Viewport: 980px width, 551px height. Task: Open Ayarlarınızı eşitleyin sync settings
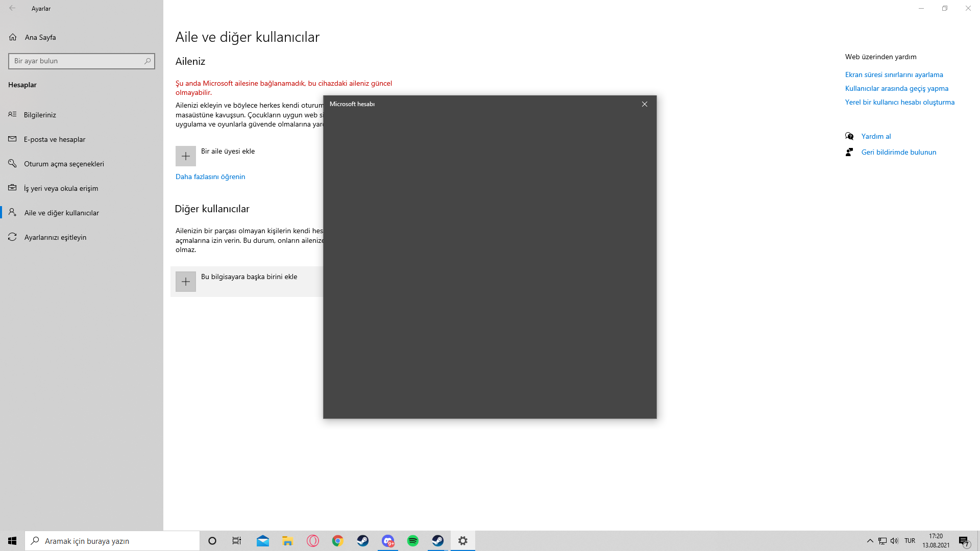pos(55,237)
